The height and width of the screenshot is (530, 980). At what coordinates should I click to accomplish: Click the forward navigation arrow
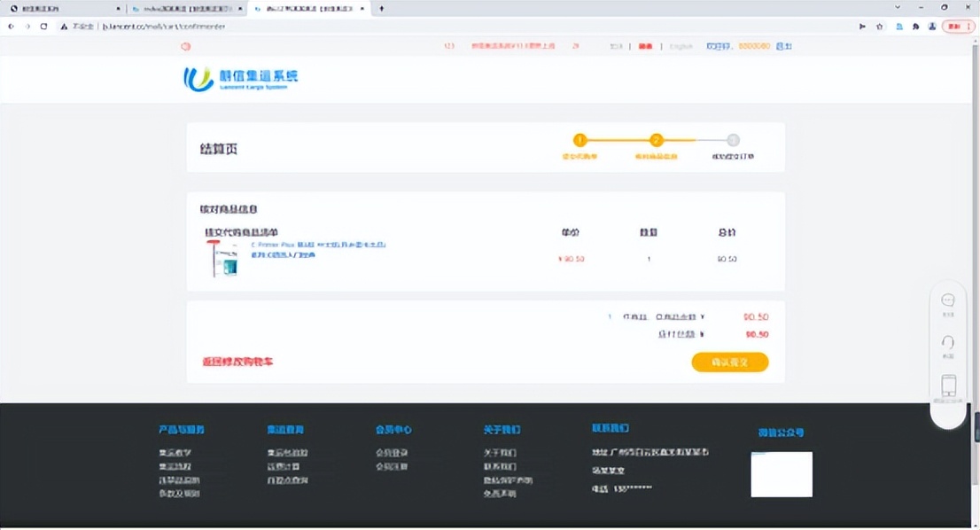[27, 27]
